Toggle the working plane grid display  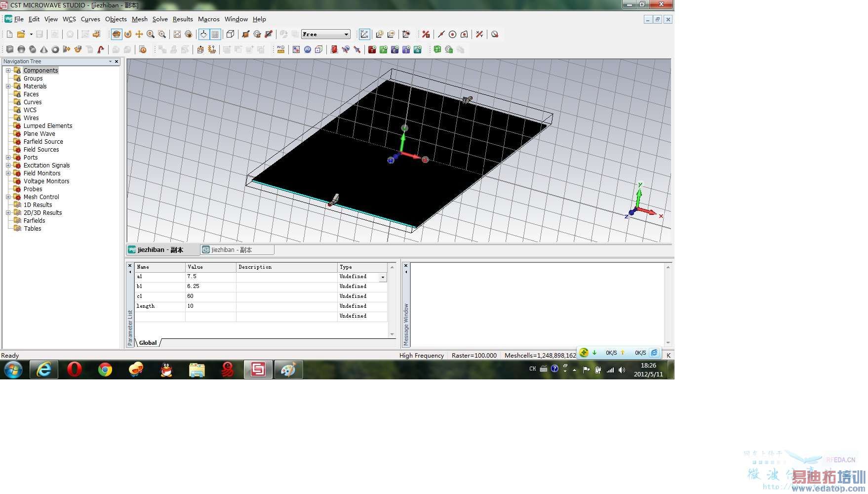click(x=215, y=34)
